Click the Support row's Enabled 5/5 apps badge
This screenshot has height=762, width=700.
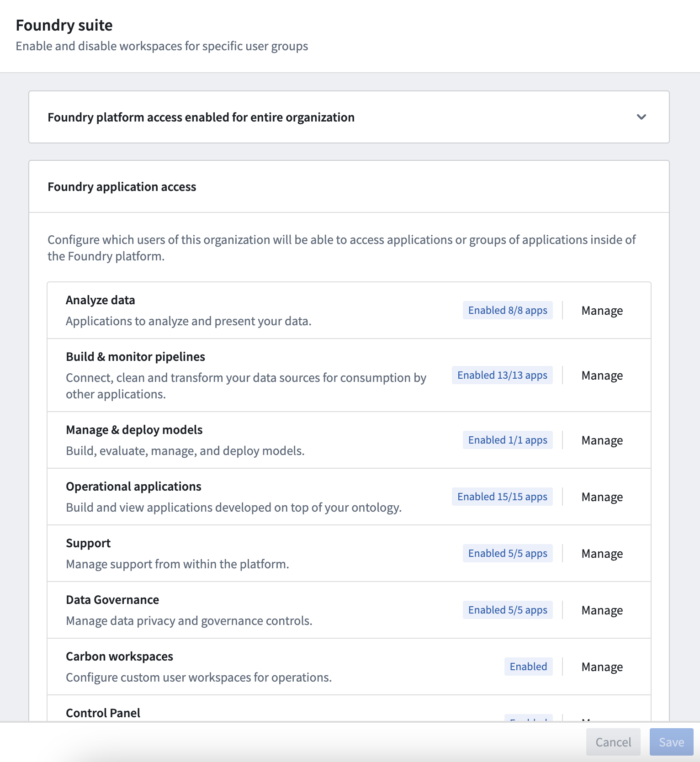click(x=508, y=553)
